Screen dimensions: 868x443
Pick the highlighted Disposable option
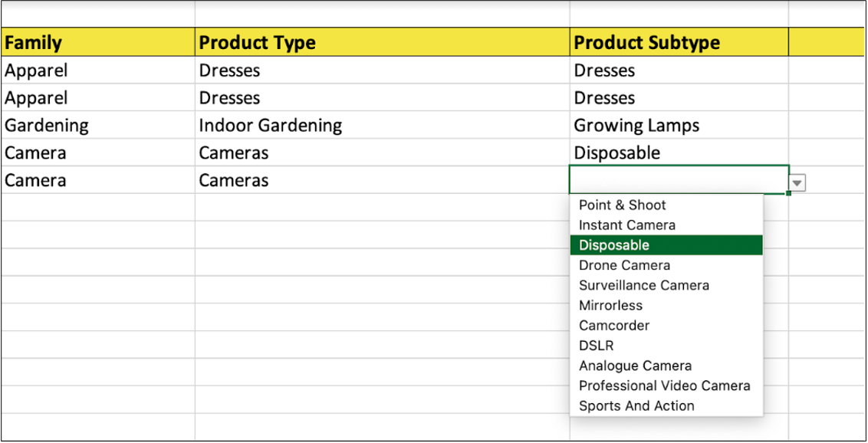(x=614, y=245)
